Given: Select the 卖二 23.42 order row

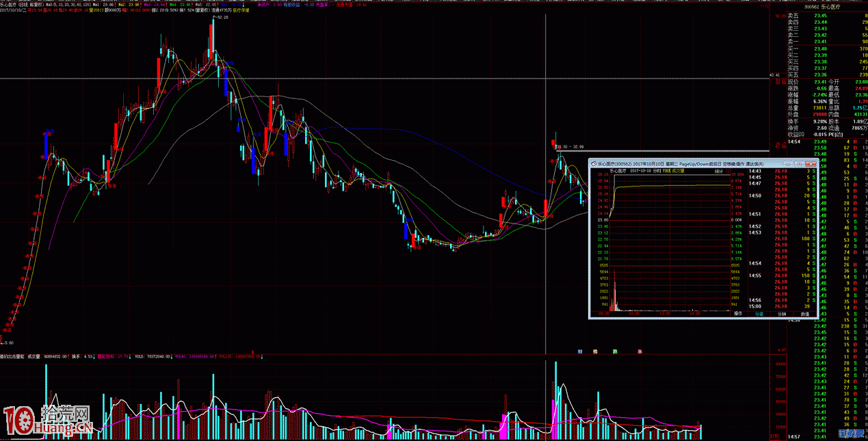Looking at the screenshot, I should [x=826, y=35].
